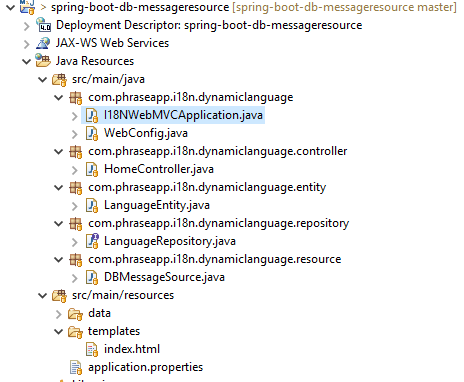Click the spring-boot-db-messageresource project icon
464x382 pixels.
pyautogui.click(x=27, y=7)
